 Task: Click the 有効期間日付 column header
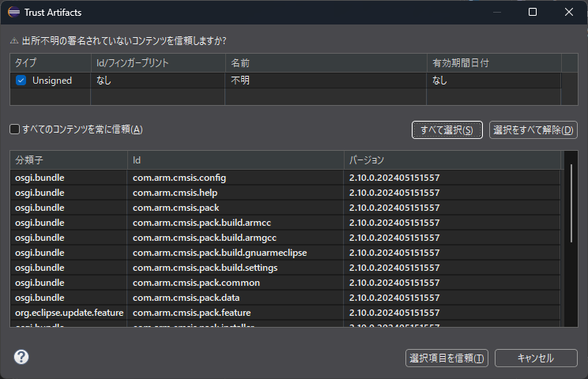click(494, 63)
